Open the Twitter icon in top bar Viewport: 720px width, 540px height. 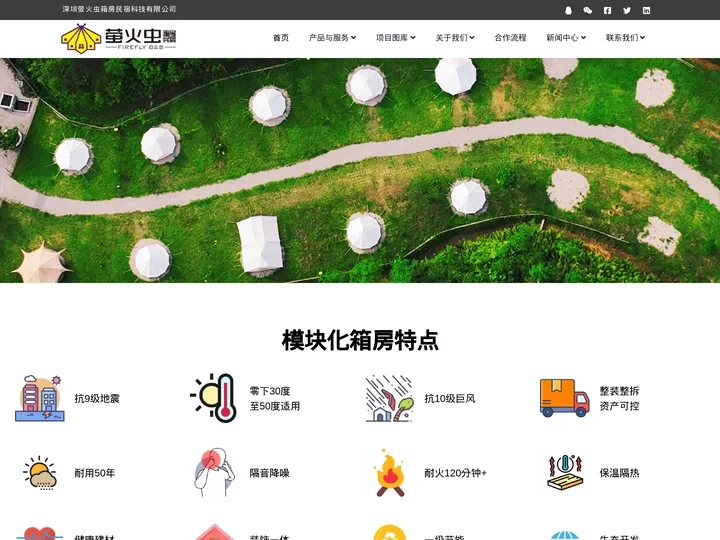point(627,10)
